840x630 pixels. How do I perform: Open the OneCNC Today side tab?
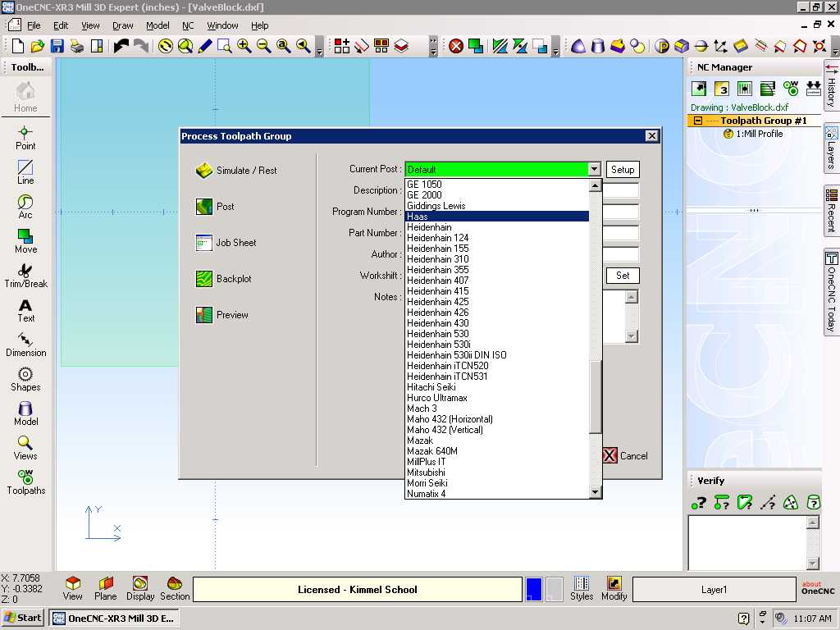point(831,293)
